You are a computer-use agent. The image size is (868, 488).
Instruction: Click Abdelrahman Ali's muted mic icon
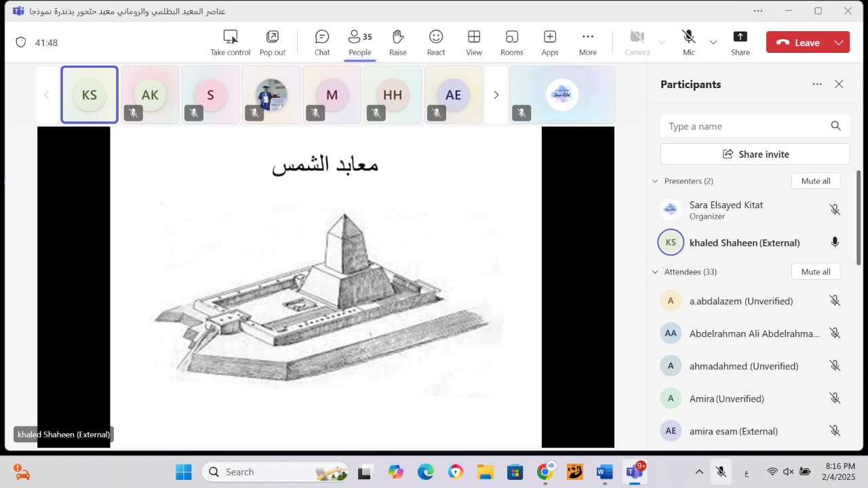point(835,333)
